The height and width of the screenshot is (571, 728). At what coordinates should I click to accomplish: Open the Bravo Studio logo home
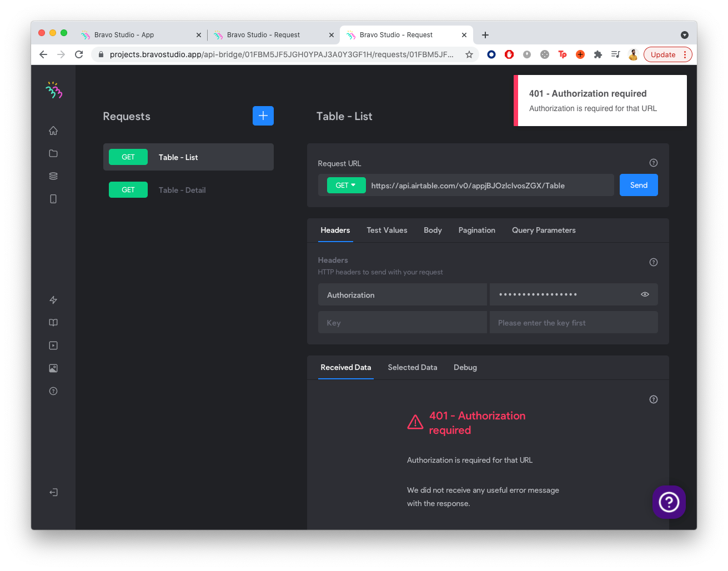tap(54, 90)
